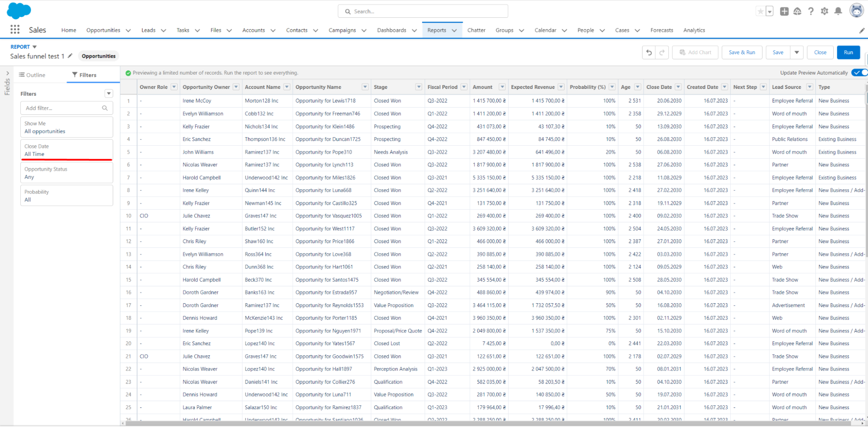Click the Save & Run button
The width and height of the screenshot is (868, 427).
click(742, 52)
